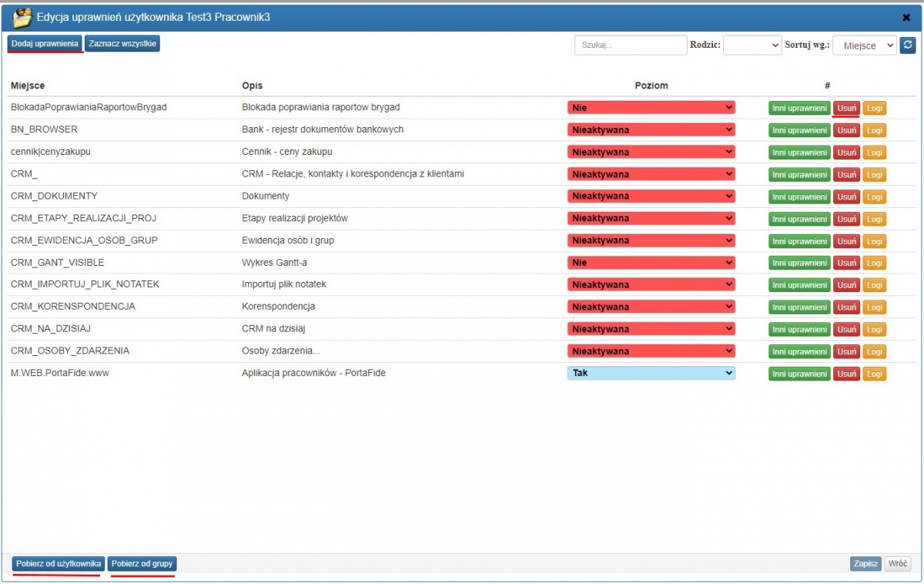Screen dimensions: 924x584
Task: Open the Rodzic dropdown
Action: (752, 45)
